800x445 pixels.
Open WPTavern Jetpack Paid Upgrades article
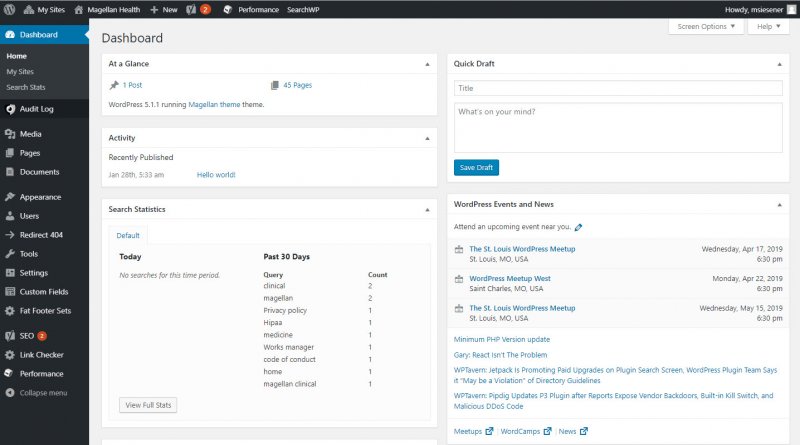615,375
